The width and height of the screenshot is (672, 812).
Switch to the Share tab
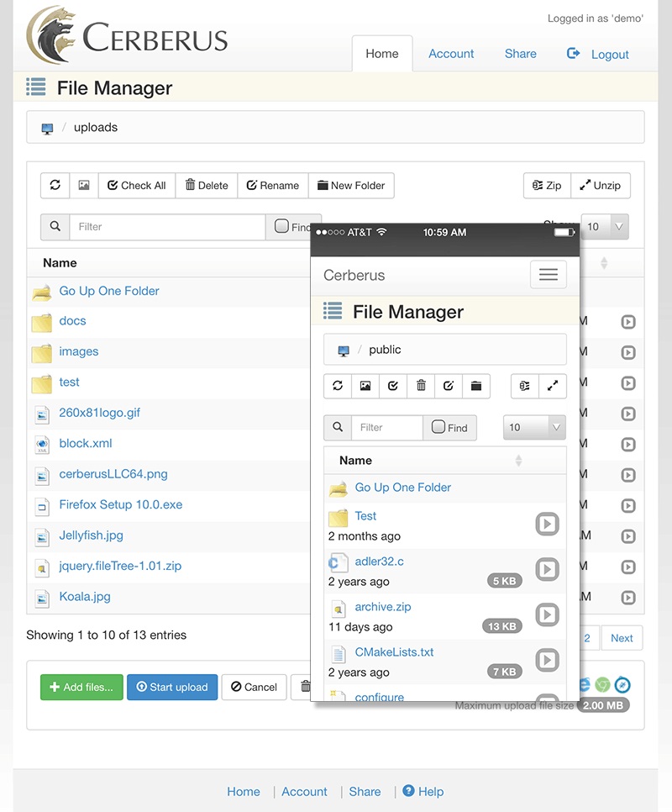[520, 54]
